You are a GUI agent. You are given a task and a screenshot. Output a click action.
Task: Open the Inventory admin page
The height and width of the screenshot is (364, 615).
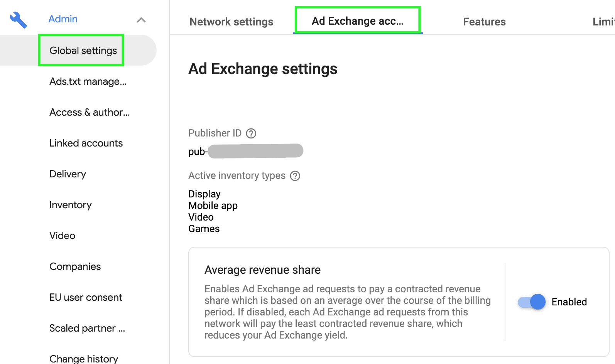71,205
